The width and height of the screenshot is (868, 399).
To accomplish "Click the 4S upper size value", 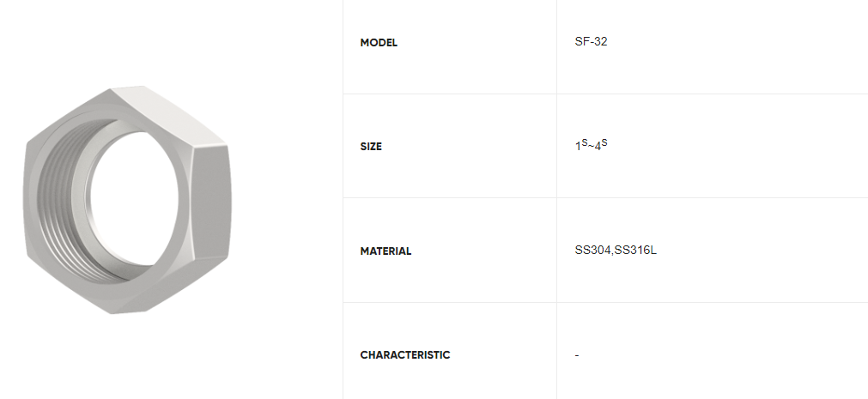I will (601, 146).
